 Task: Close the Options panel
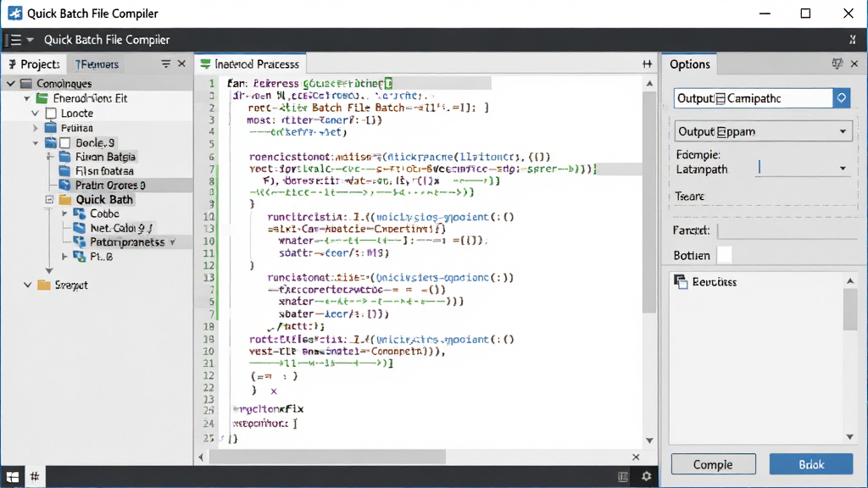(854, 64)
